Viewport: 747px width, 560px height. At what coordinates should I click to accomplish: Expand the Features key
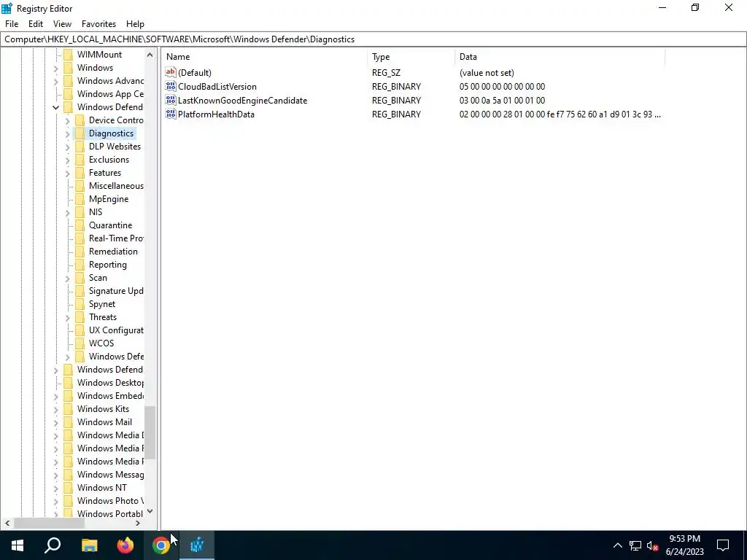point(67,173)
